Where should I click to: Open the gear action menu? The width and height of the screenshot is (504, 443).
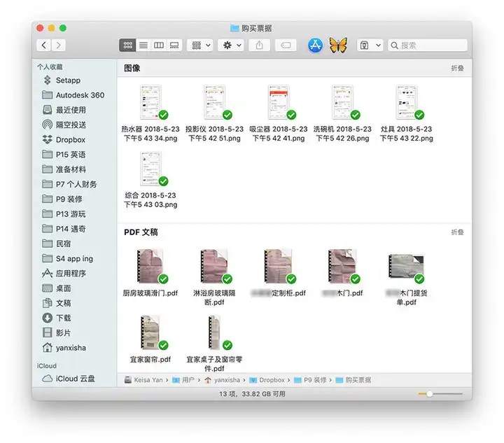point(231,45)
